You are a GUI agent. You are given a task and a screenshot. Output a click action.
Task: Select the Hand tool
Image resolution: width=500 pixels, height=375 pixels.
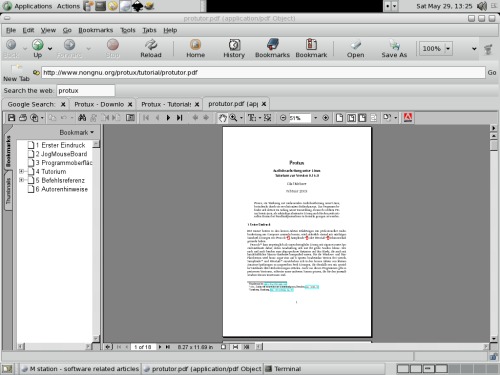(222, 118)
